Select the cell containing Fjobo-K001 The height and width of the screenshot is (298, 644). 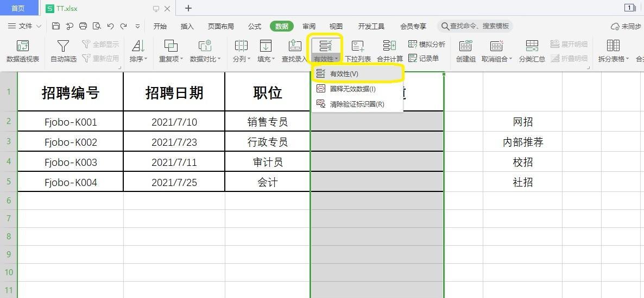71,122
